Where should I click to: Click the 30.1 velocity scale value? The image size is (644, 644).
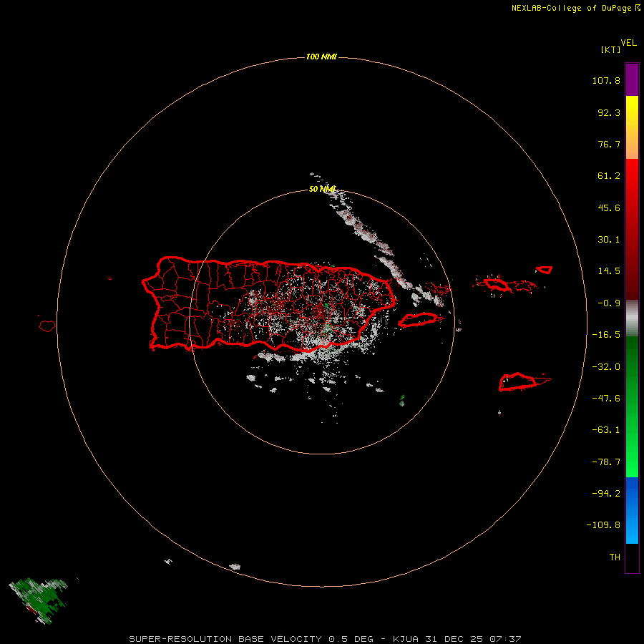(x=609, y=240)
